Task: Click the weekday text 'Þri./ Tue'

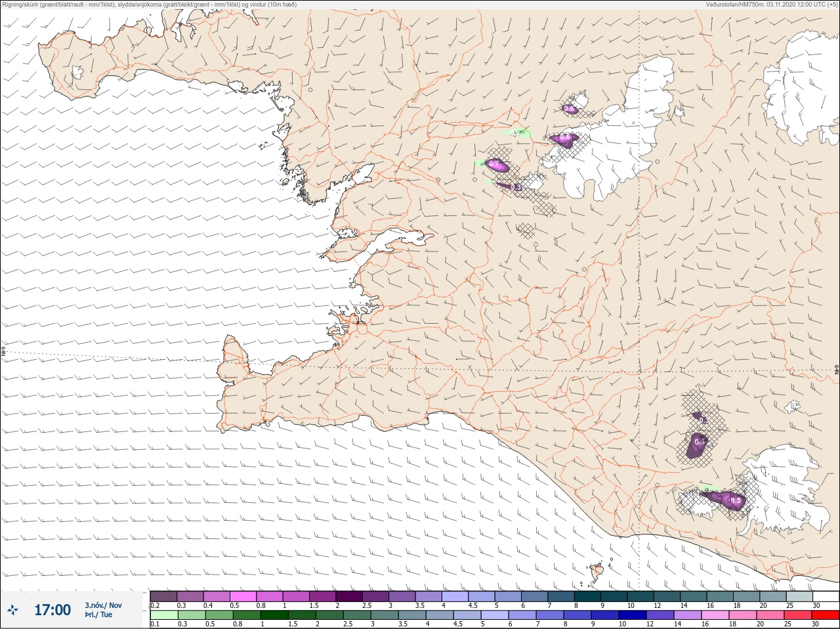Action: (98, 615)
